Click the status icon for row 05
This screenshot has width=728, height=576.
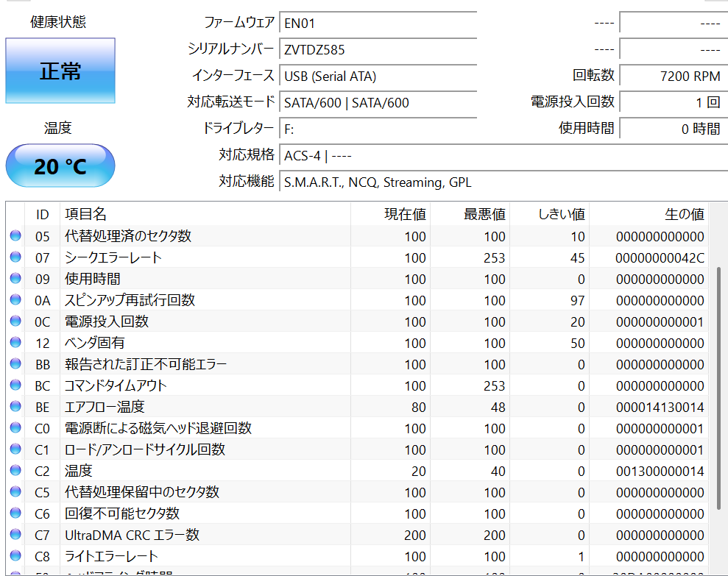click(15, 236)
